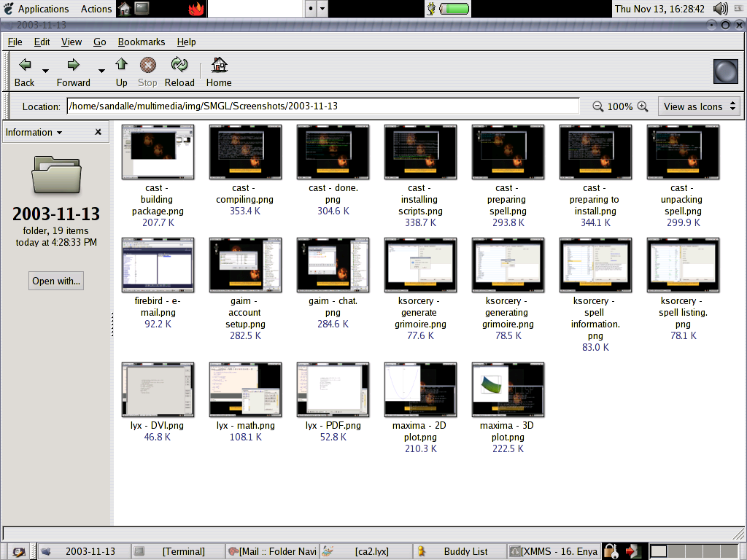
Task: Expand the View as Icons dropdown
Action: pyautogui.click(x=698, y=106)
